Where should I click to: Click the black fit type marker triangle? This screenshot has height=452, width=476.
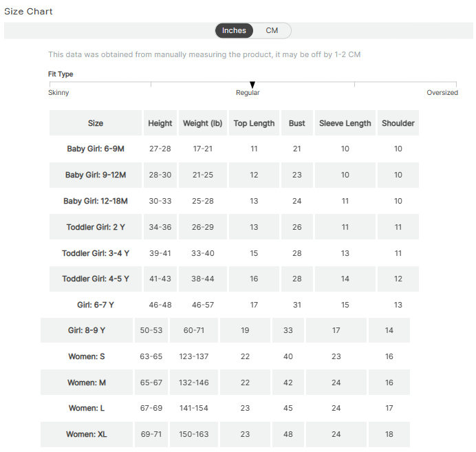(x=252, y=85)
